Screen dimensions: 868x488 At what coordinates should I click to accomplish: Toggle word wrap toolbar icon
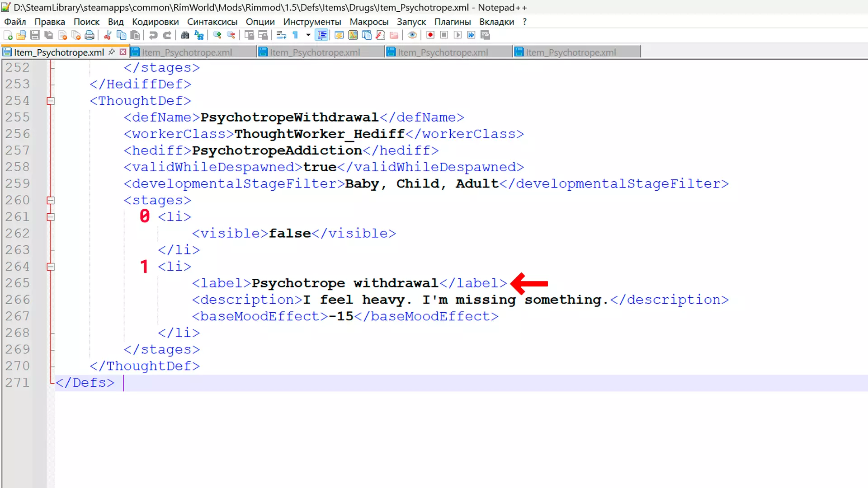pos(281,35)
